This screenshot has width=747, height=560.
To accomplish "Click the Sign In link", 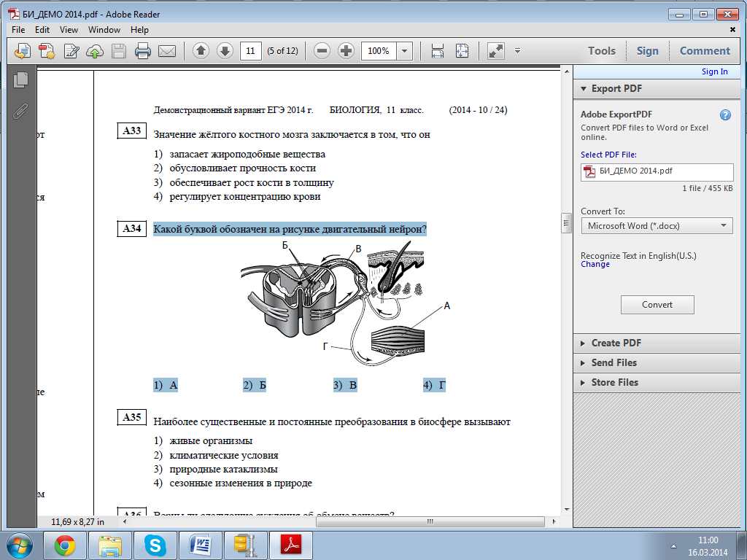I will pyautogui.click(x=714, y=71).
